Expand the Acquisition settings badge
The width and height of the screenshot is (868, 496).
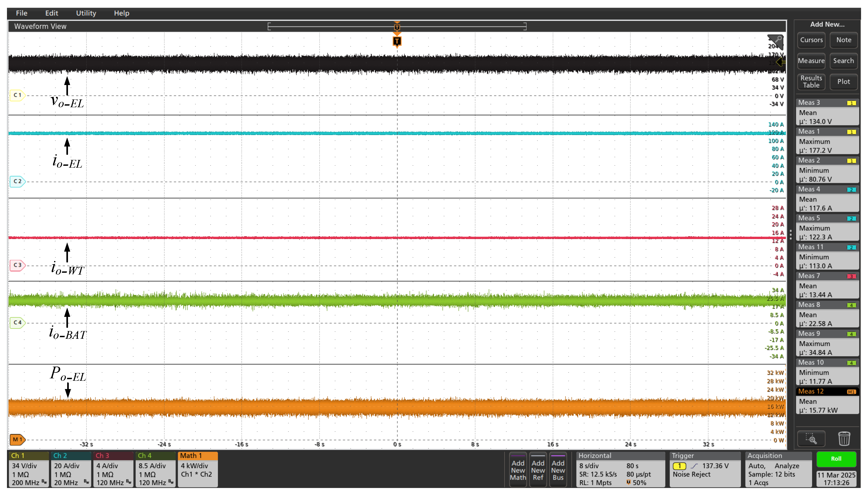tap(778, 470)
